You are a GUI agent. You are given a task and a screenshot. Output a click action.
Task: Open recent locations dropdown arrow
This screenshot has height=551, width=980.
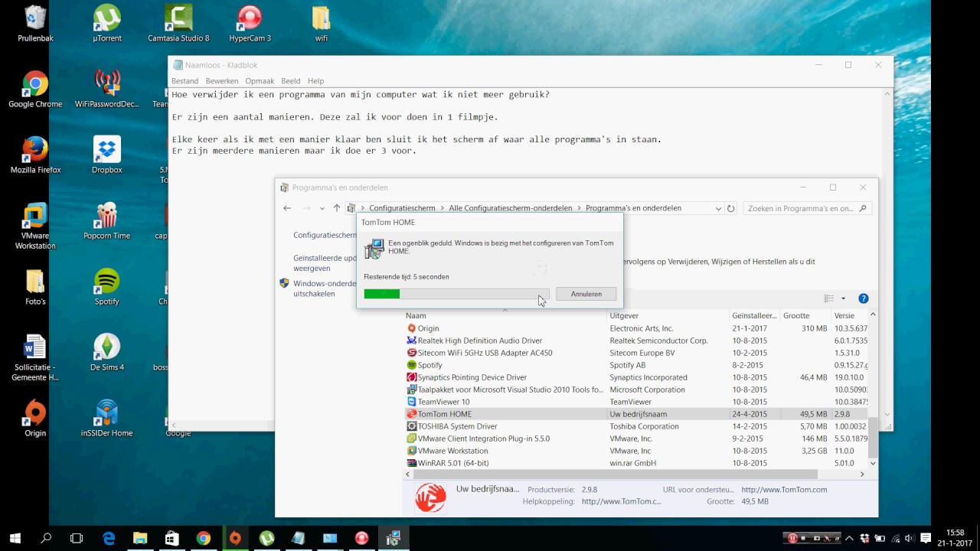(x=322, y=208)
